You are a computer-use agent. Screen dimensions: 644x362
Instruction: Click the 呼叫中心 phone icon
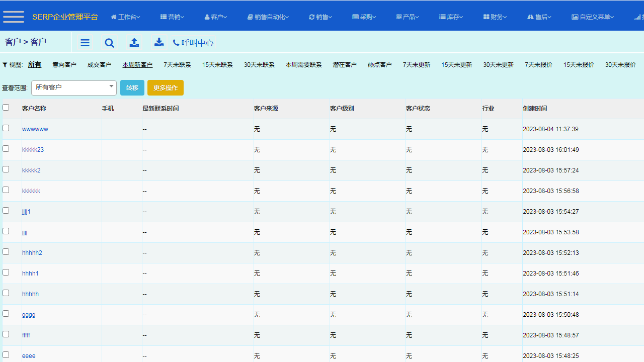tap(176, 43)
